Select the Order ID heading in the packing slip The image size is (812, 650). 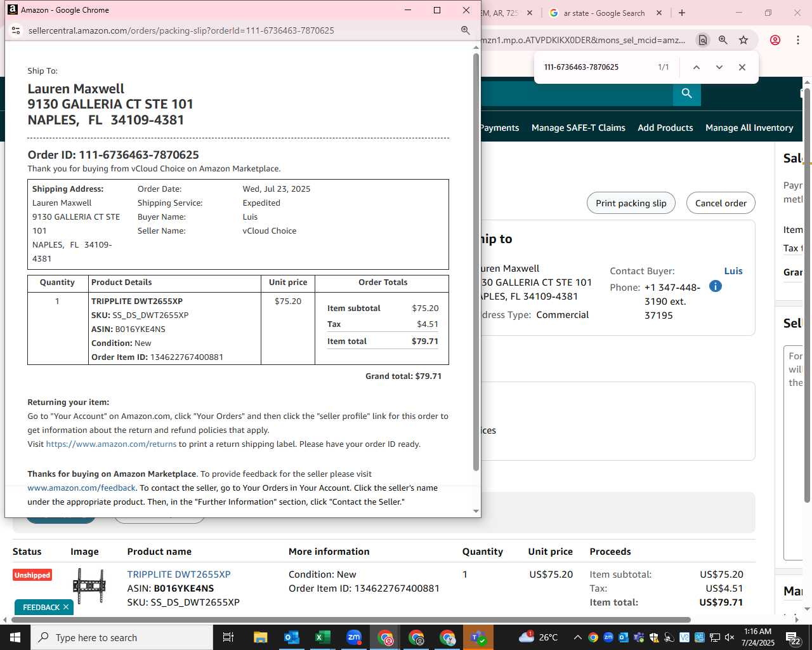tap(113, 155)
